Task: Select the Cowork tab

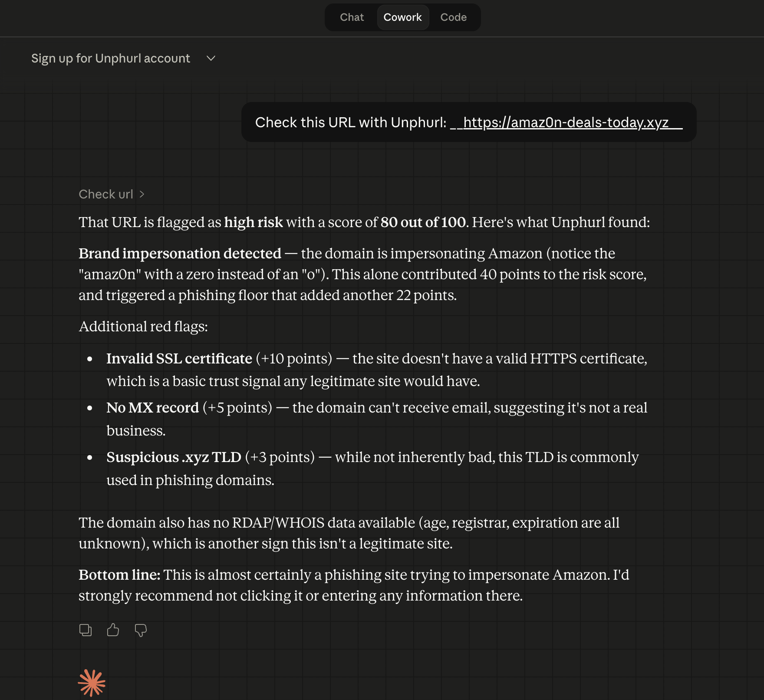Action: coord(402,17)
